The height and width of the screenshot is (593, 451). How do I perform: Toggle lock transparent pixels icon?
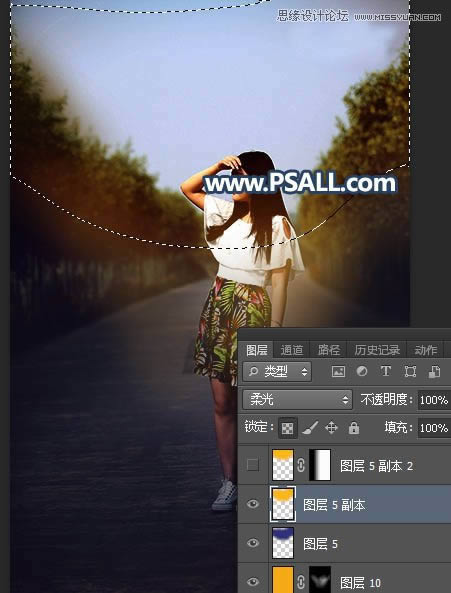point(288,428)
